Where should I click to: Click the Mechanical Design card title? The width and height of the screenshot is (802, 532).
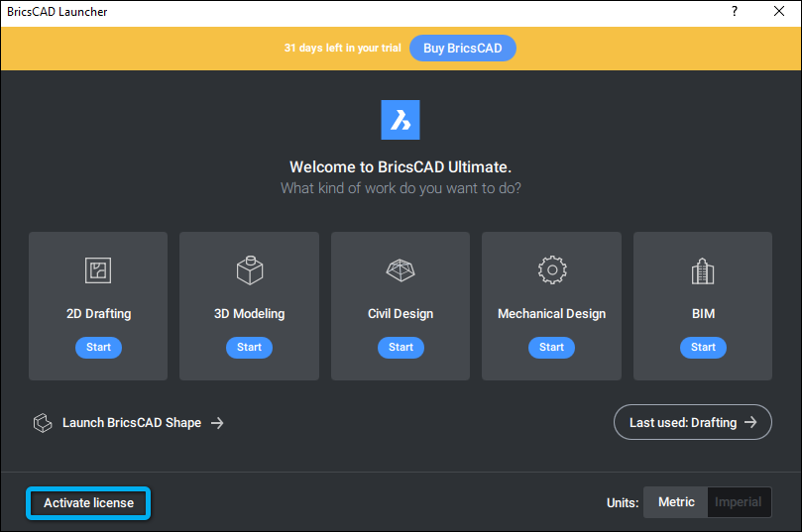pos(551,314)
